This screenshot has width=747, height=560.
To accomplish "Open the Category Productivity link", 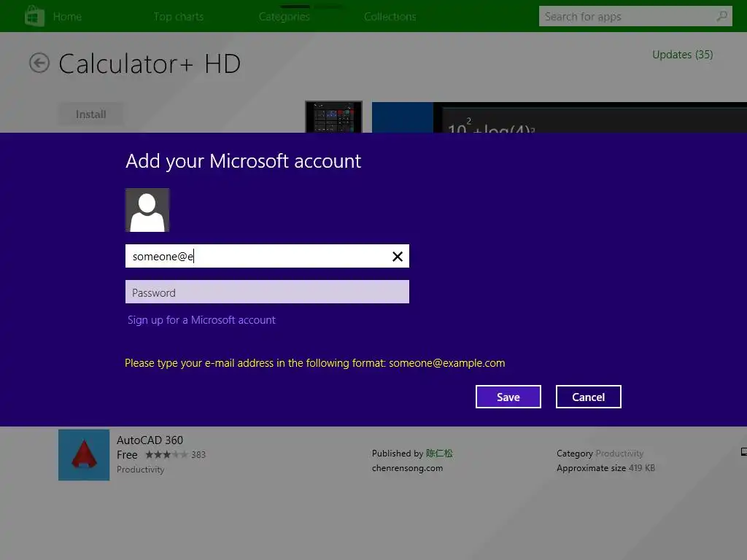I will (x=619, y=454).
